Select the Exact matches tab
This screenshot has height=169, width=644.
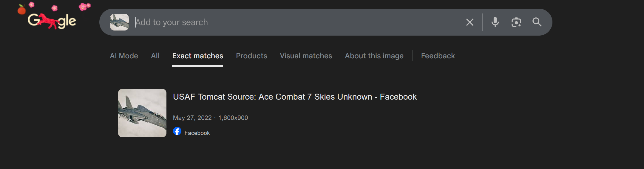click(x=197, y=56)
